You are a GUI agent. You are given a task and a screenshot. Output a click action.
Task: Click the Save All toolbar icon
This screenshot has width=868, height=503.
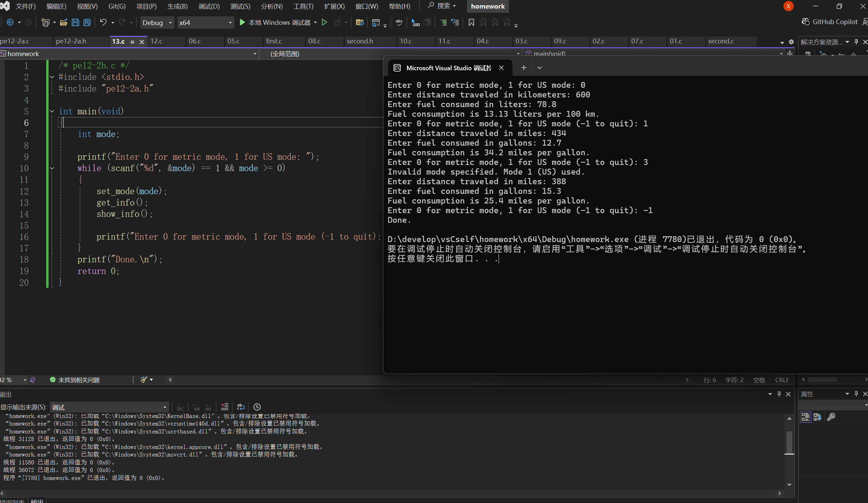(x=87, y=23)
